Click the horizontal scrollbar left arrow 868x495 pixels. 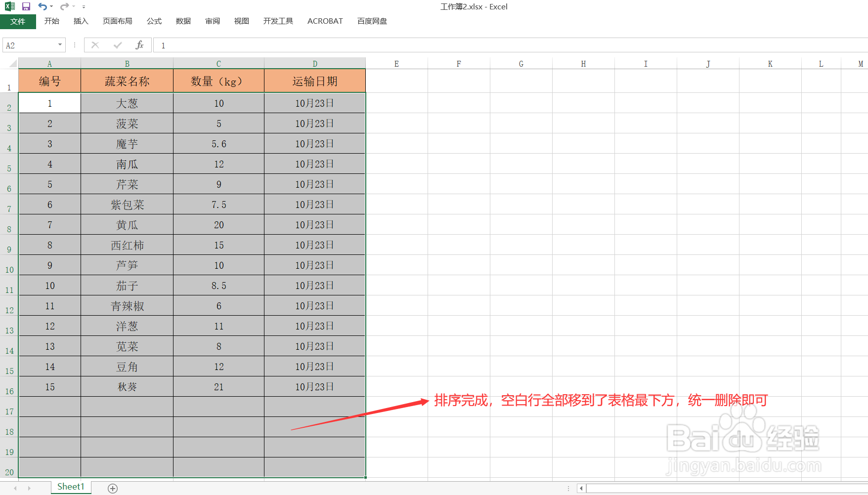(x=581, y=489)
